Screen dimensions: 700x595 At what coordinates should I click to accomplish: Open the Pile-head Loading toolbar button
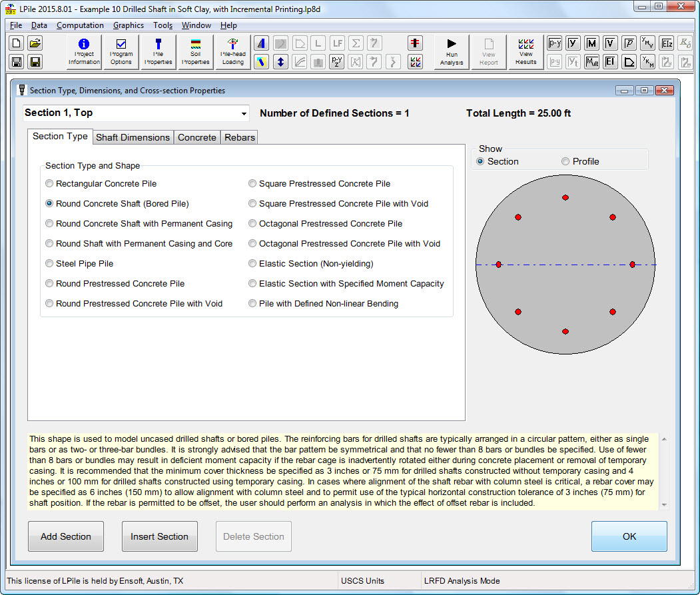233,52
